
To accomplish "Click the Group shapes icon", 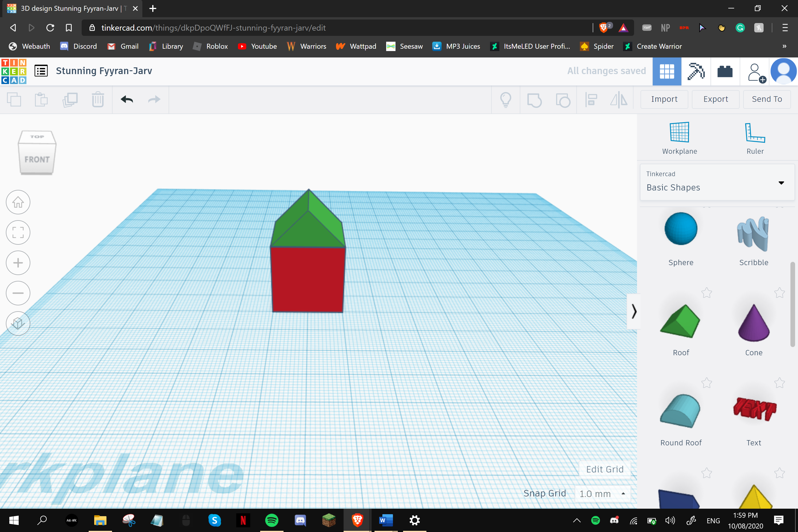I will [534, 100].
